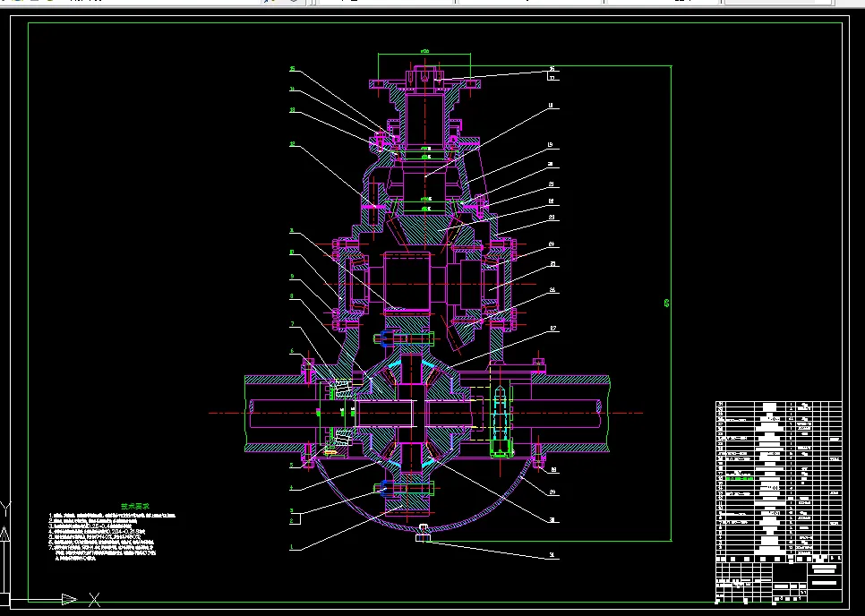Select part balloon number 3
Viewport: 865px width, 616px height.
[x=292, y=510]
